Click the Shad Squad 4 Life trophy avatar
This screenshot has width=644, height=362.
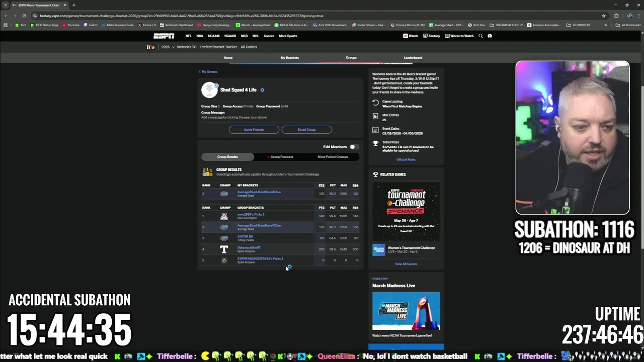tap(209, 90)
